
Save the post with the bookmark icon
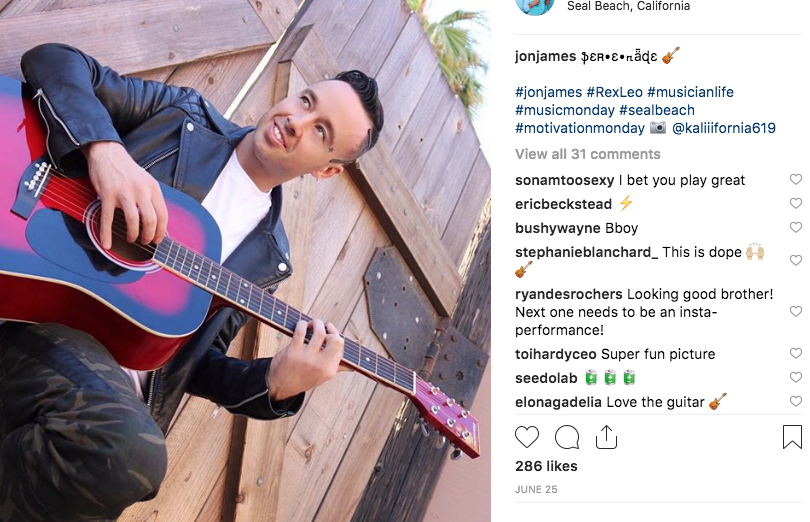click(x=792, y=437)
